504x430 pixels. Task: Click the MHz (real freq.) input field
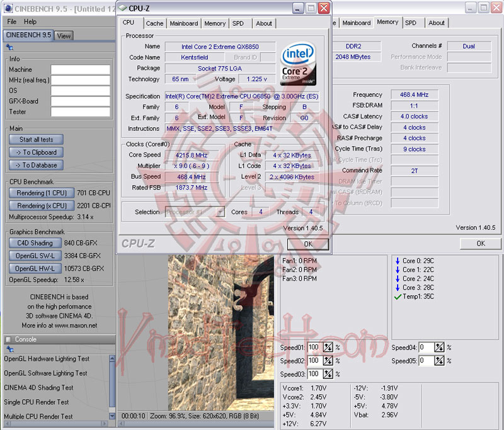click(x=81, y=81)
